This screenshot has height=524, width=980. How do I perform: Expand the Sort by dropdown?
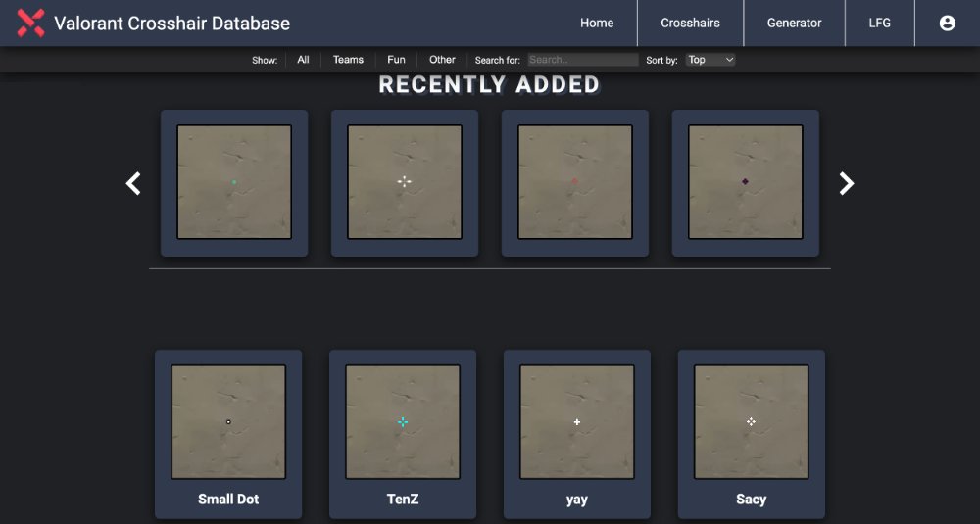tap(710, 60)
